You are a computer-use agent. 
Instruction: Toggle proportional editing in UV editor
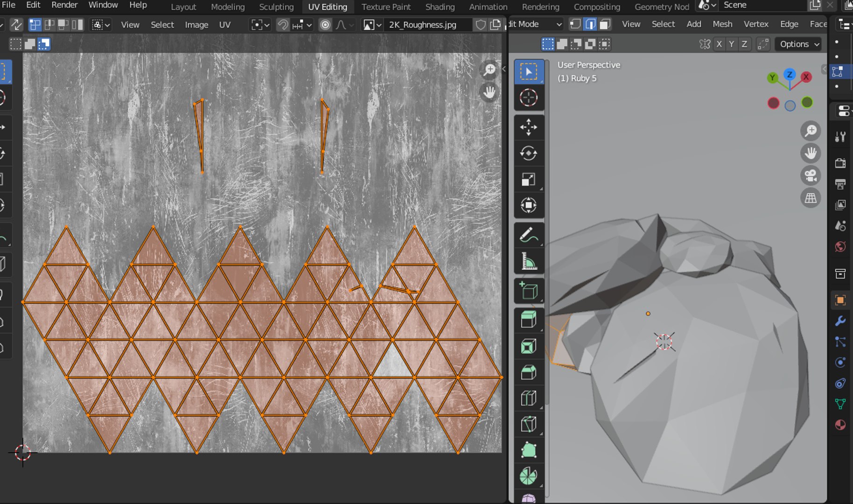[x=325, y=25]
